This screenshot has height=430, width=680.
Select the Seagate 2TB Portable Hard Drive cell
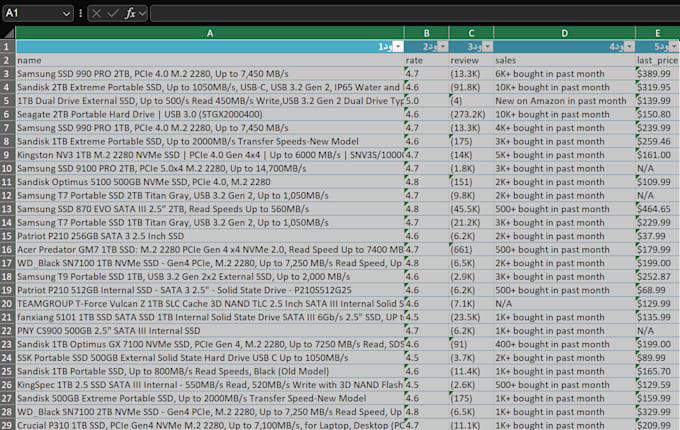tap(210, 114)
